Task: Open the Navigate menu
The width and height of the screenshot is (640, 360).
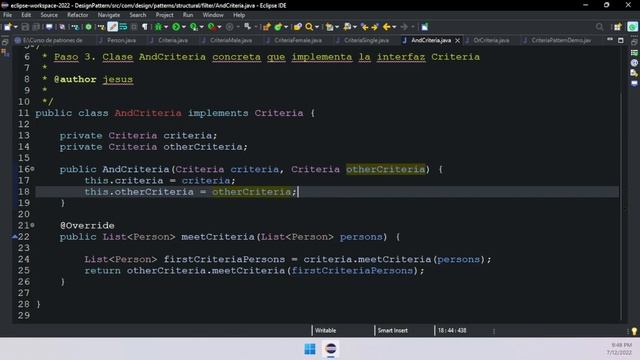Action: [x=109, y=15]
